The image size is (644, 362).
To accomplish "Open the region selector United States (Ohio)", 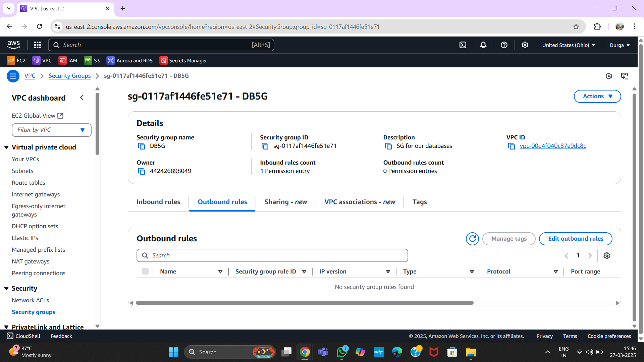I will tap(569, 45).
